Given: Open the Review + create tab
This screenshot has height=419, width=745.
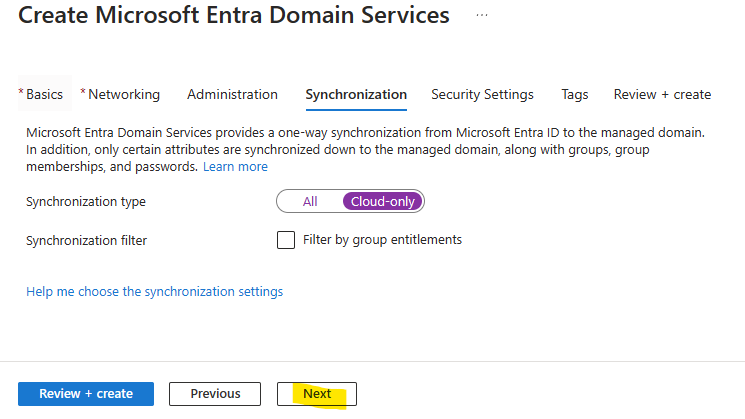Looking at the screenshot, I should (662, 94).
